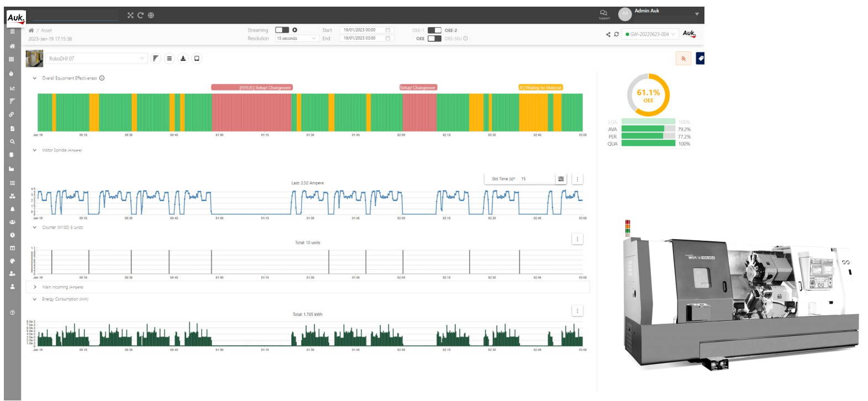Collapse the Motor Spindle chart section

35,150
